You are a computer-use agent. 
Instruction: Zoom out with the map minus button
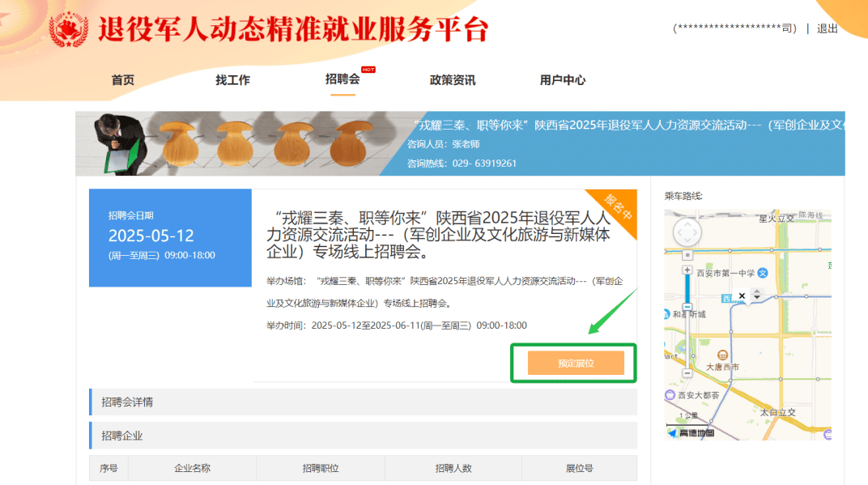pos(687,373)
